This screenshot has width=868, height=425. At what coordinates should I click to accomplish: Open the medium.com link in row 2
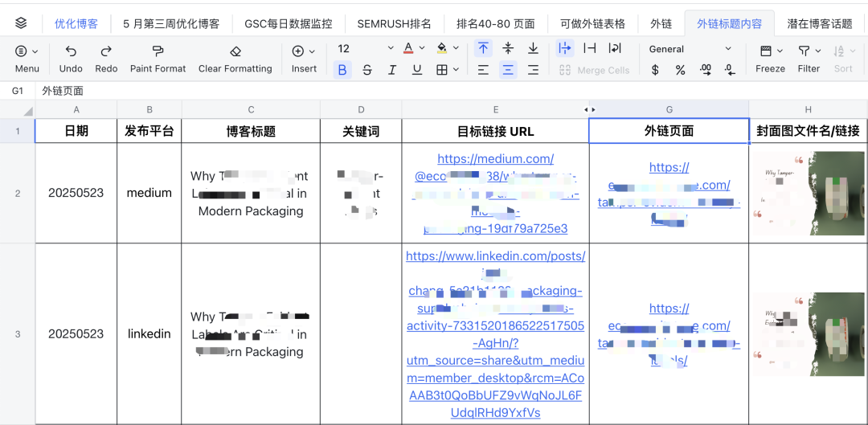495,194
